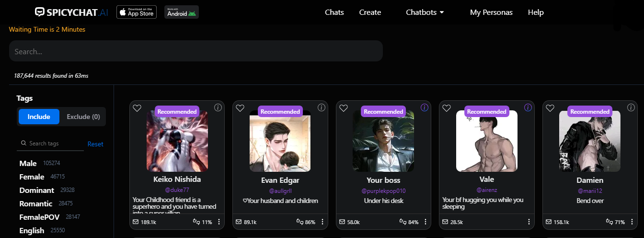
Task: Click the heart icon on Evan Edgar card
Action: point(240,108)
